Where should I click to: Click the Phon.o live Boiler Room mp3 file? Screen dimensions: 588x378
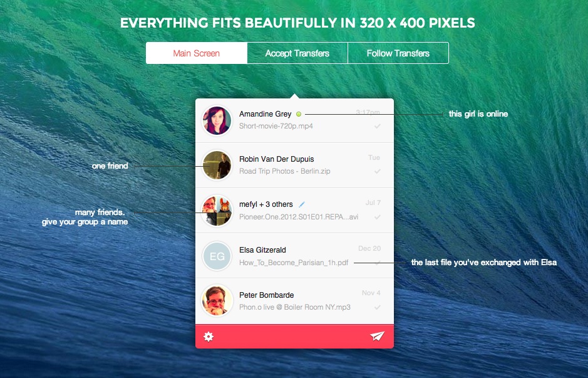click(x=295, y=307)
